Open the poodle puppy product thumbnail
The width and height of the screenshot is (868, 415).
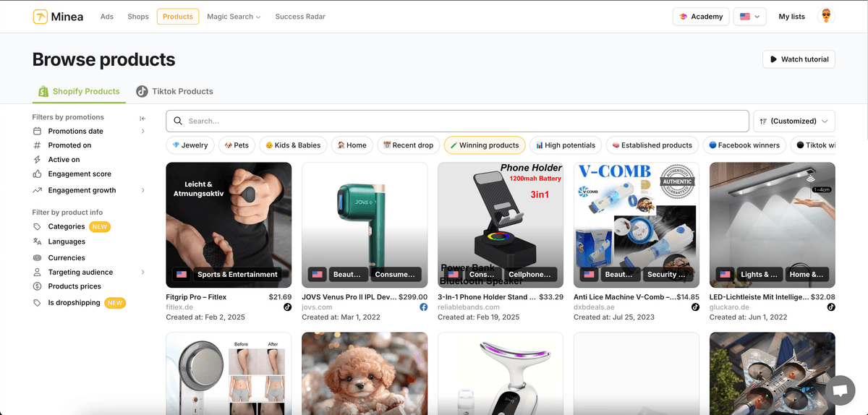(x=365, y=374)
